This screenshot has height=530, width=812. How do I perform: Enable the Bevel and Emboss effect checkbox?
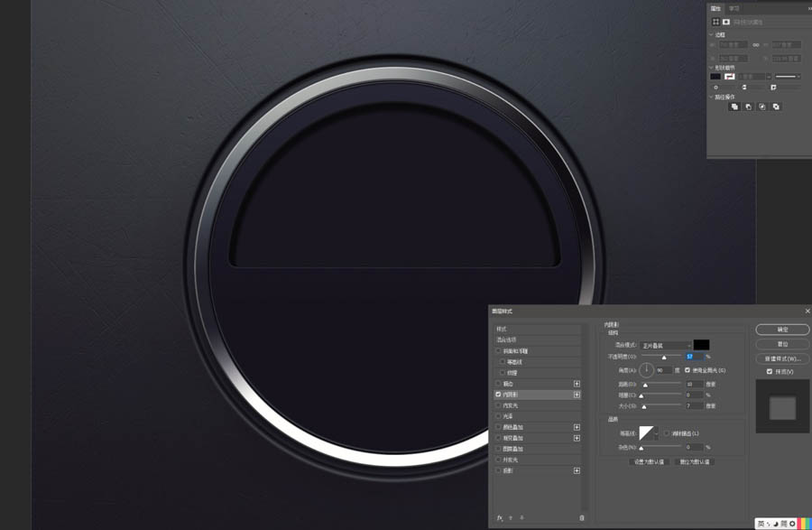pos(498,350)
